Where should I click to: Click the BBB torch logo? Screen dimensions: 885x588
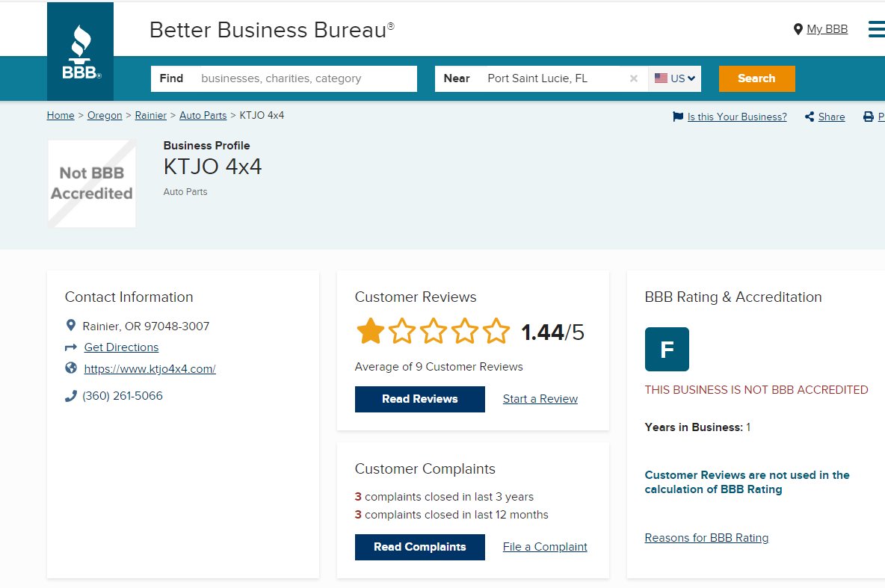(80, 52)
